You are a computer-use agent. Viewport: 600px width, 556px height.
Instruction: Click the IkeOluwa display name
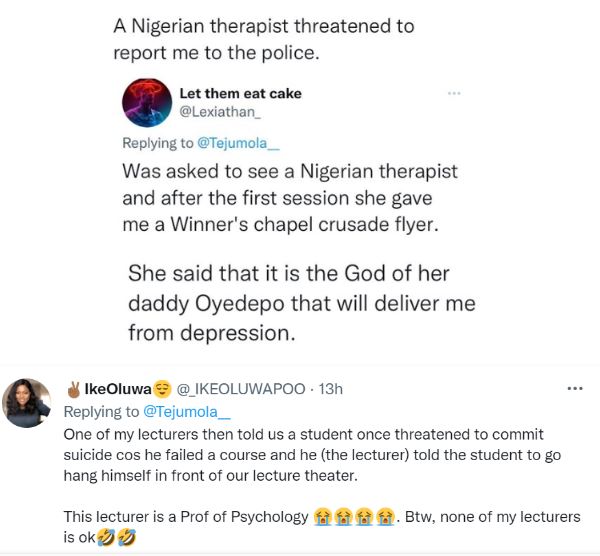coord(118,388)
